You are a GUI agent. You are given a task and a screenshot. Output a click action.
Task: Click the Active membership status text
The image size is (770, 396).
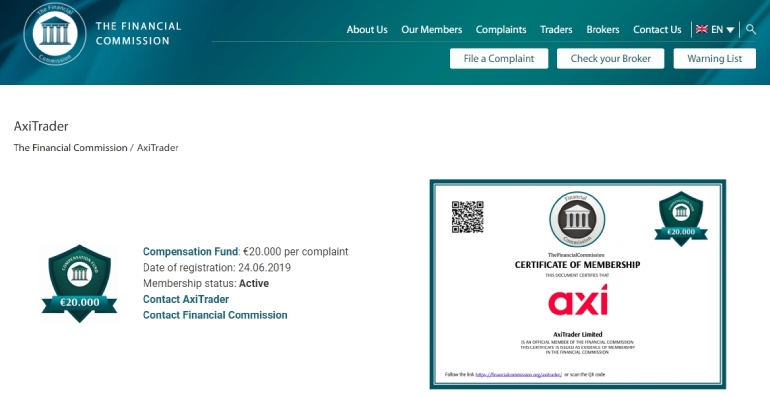point(254,283)
